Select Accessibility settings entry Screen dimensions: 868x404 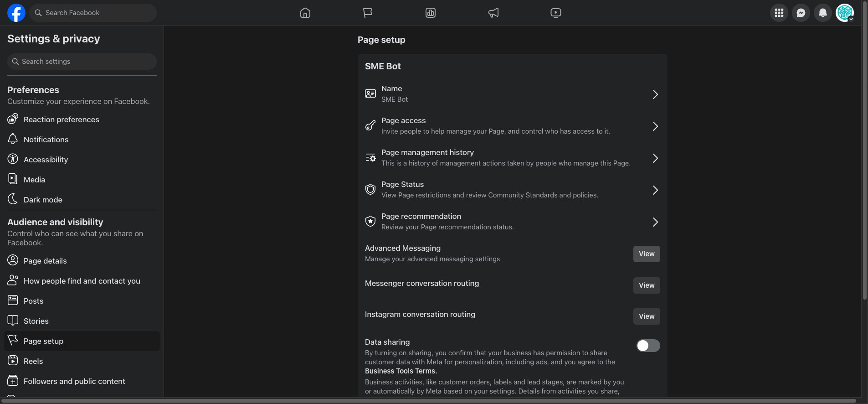pyautogui.click(x=82, y=160)
